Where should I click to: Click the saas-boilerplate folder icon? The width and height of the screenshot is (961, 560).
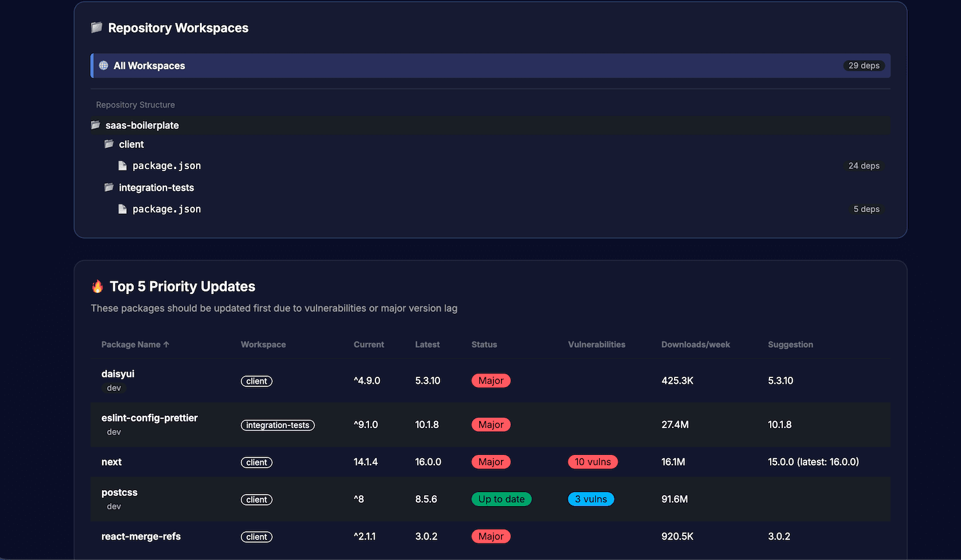point(95,125)
